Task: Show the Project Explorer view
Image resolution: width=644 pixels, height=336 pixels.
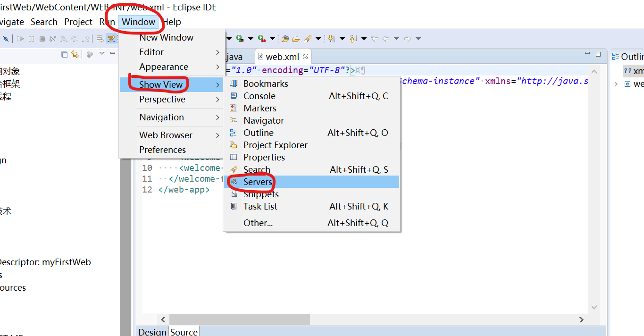Action: 312,145
